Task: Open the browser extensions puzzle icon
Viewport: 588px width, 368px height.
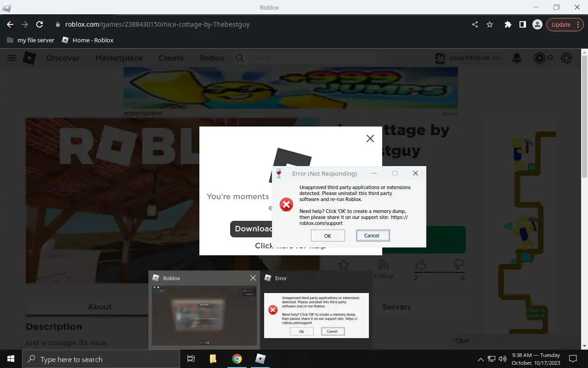Action: click(x=508, y=24)
